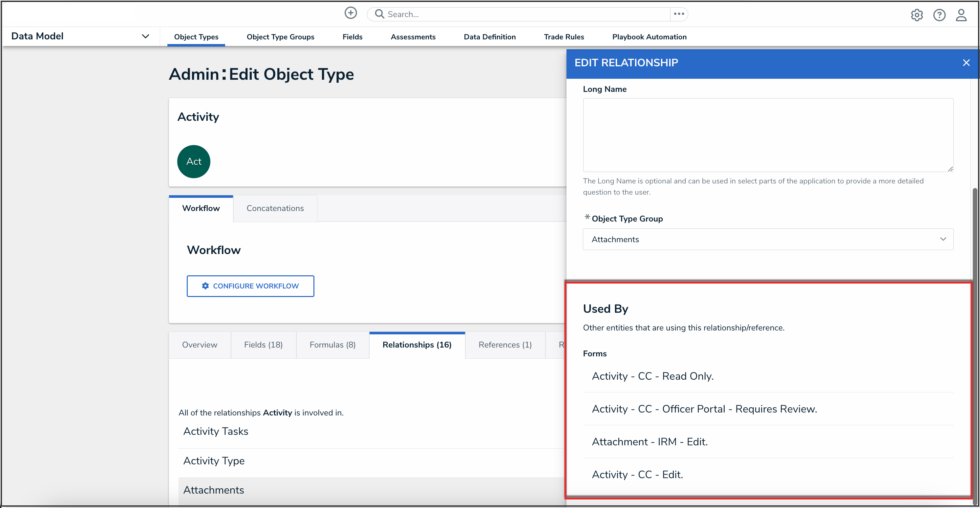Image resolution: width=980 pixels, height=508 pixels.
Task: Open the search options ellipsis
Action: click(x=679, y=14)
